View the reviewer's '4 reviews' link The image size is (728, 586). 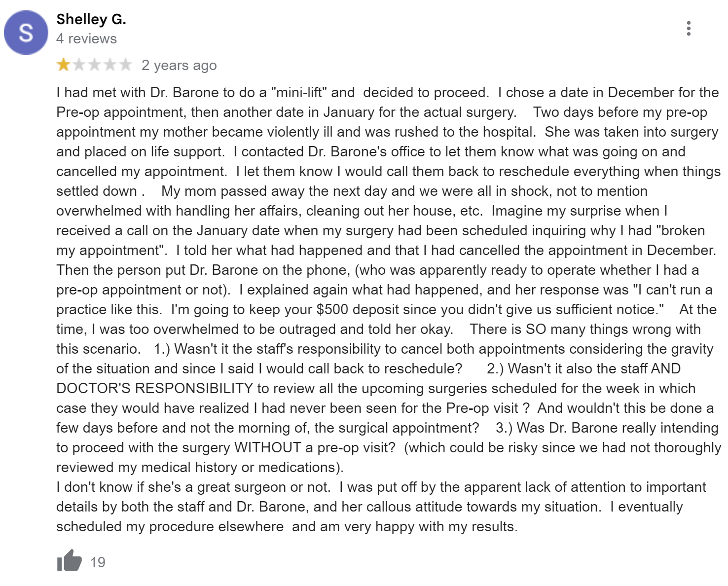pos(86,38)
